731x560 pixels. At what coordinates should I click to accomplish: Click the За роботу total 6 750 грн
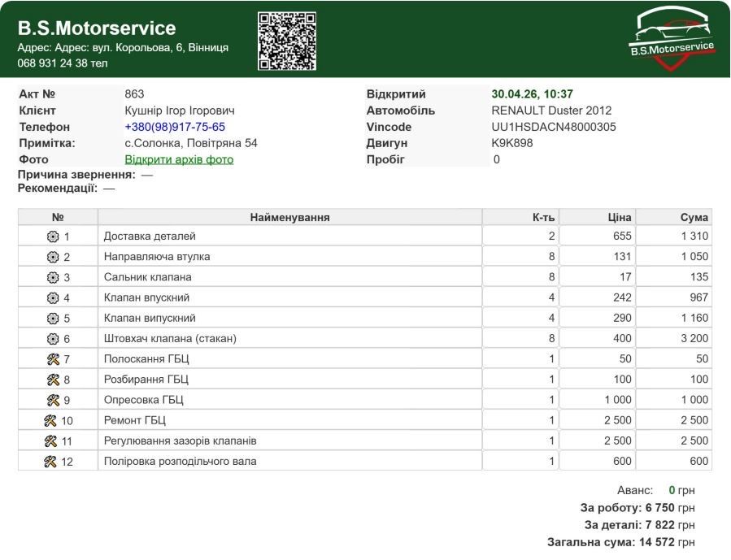(670, 508)
